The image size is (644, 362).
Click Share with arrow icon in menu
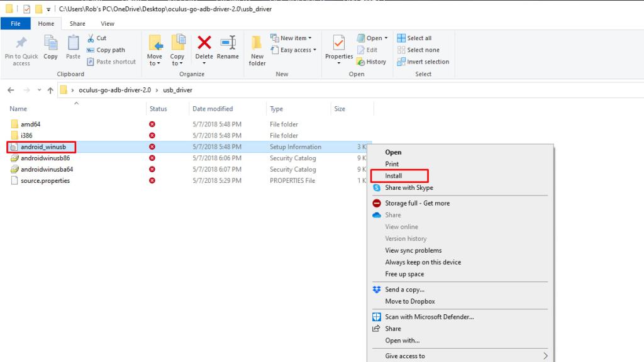pyautogui.click(x=376, y=329)
